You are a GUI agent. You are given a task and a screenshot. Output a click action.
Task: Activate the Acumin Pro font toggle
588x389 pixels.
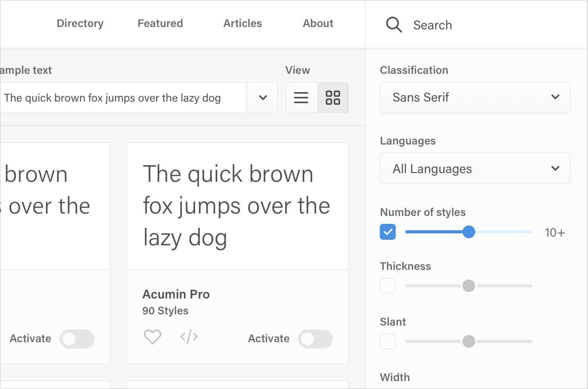coord(315,339)
